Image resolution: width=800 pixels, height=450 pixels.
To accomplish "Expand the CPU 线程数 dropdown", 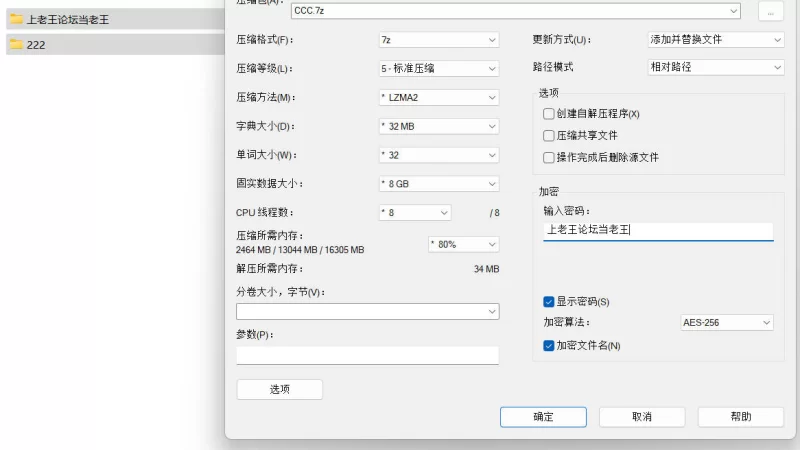I will tap(414, 213).
